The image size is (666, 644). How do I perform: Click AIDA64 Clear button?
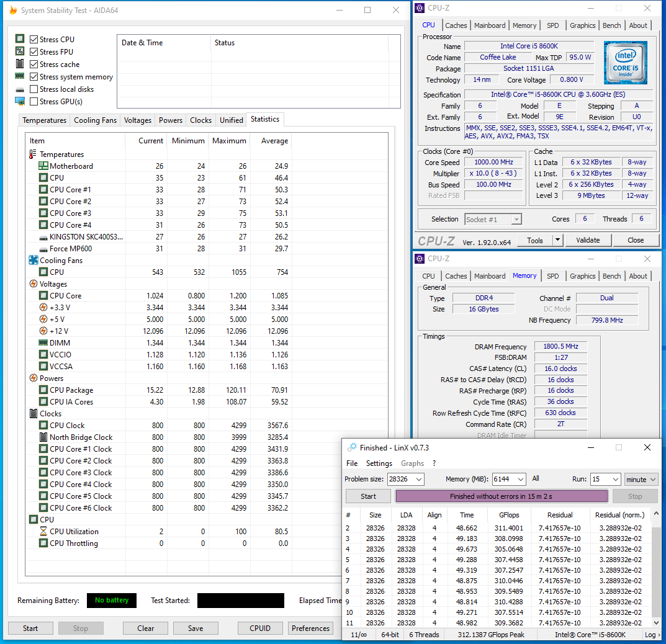click(x=145, y=628)
